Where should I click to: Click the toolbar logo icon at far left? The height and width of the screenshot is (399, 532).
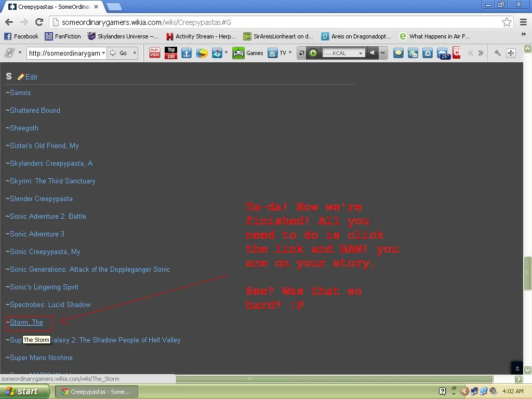pos(9,53)
